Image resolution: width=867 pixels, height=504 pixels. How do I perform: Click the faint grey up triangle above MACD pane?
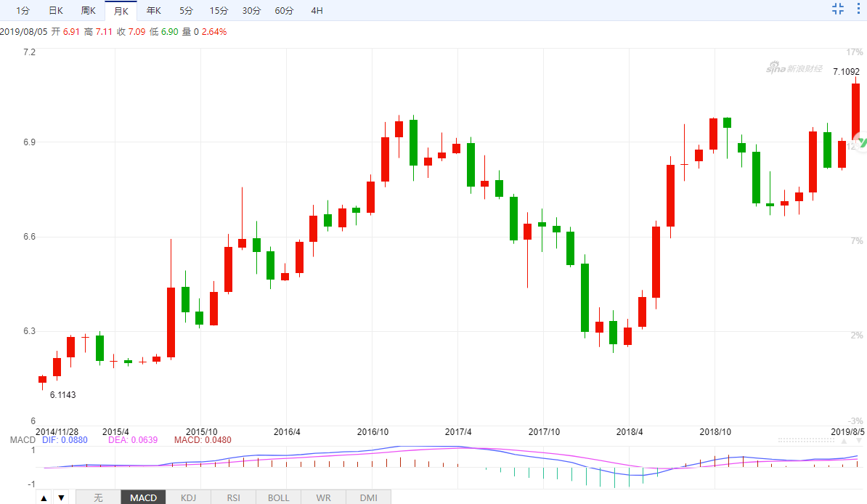[x=844, y=441]
